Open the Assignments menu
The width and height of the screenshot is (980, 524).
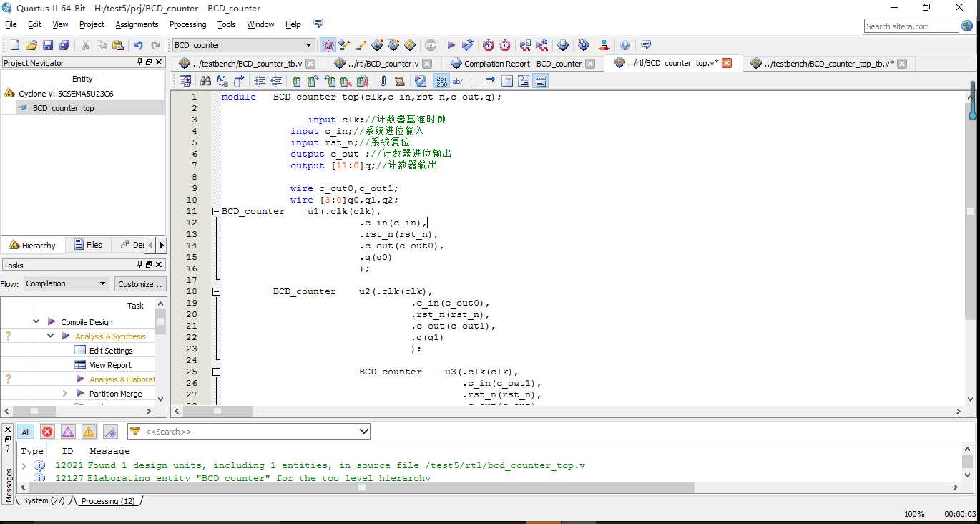(137, 24)
